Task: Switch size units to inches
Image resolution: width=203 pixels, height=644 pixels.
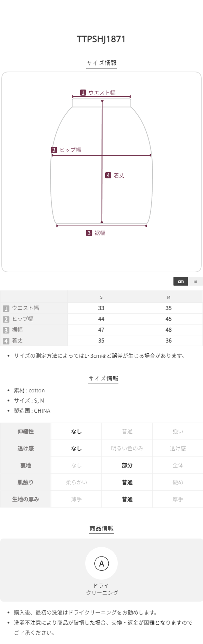Action: tap(195, 281)
